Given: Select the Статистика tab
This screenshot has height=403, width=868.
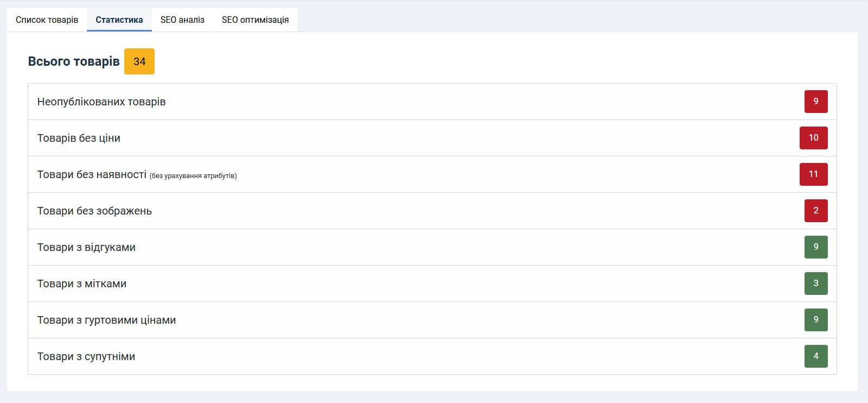Looking at the screenshot, I should point(119,20).
